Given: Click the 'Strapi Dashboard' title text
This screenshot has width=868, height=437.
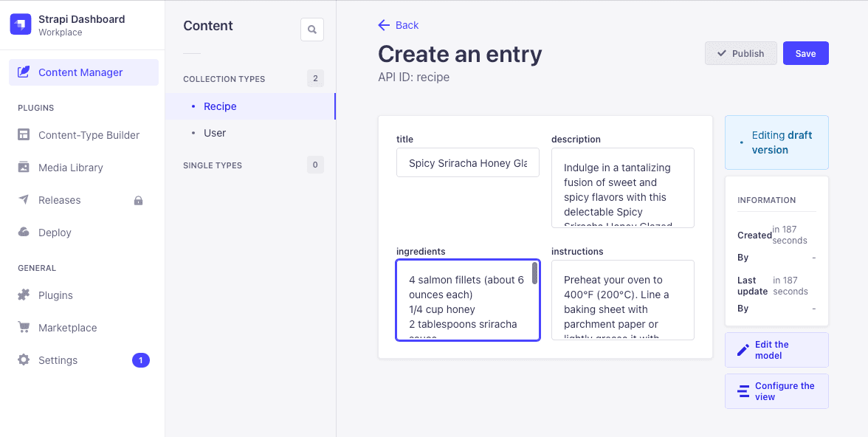Looking at the screenshot, I should (x=81, y=19).
